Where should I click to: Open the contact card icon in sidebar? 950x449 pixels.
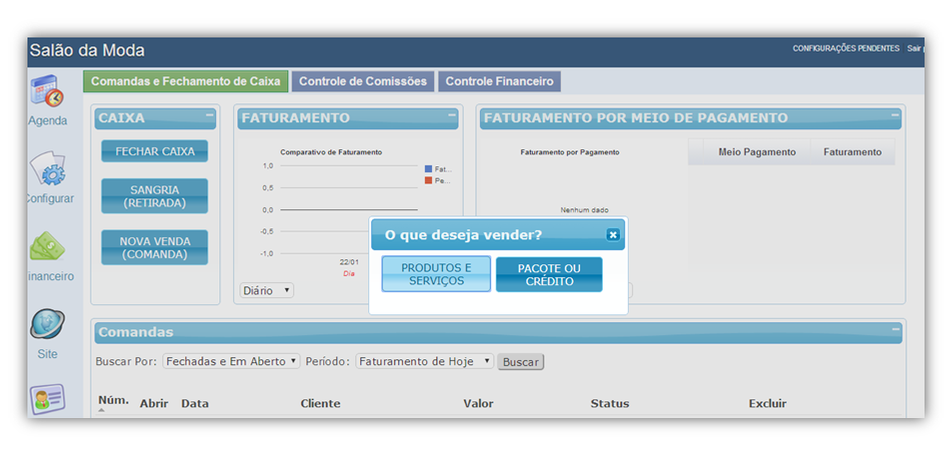tap(47, 399)
